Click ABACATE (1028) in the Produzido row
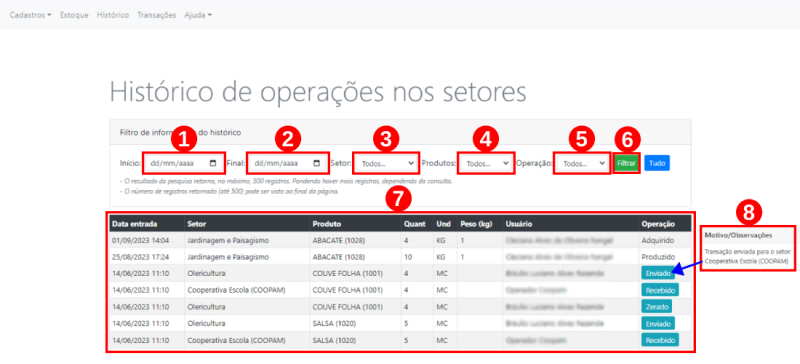Image resolution: width=800 pixels, height=364 pixels. point(339,257)
